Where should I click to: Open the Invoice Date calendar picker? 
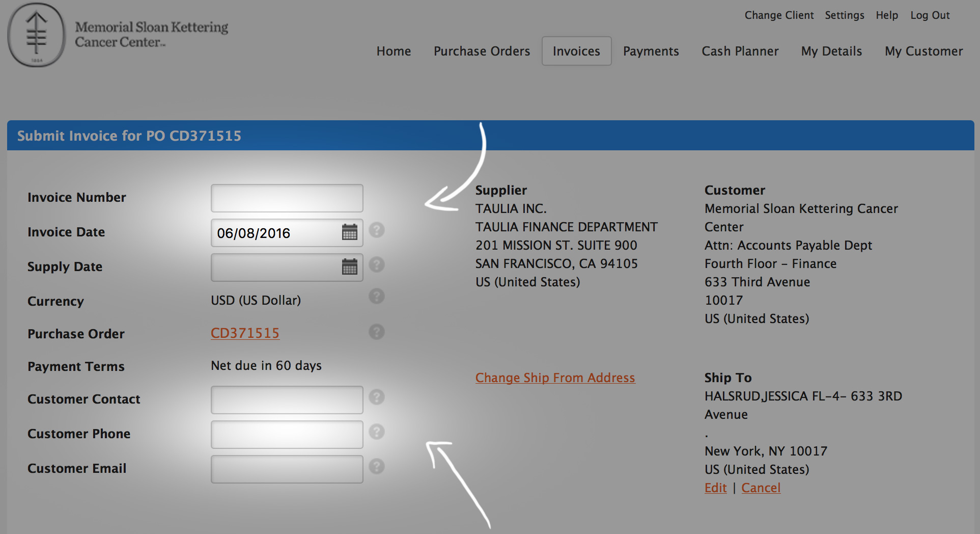349,232
